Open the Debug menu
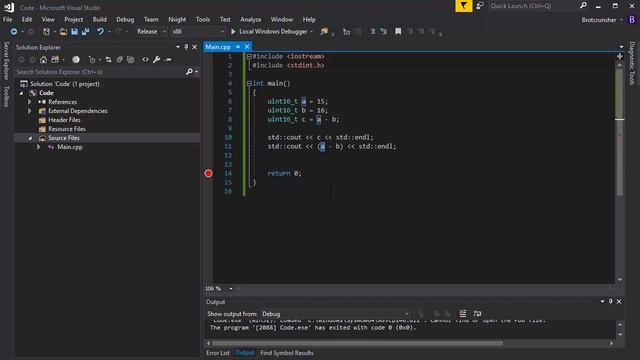 (x=125, y=19)
